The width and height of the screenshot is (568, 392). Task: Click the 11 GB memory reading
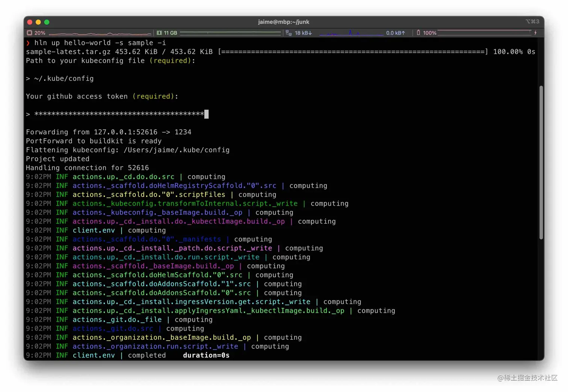coord(171,33)
